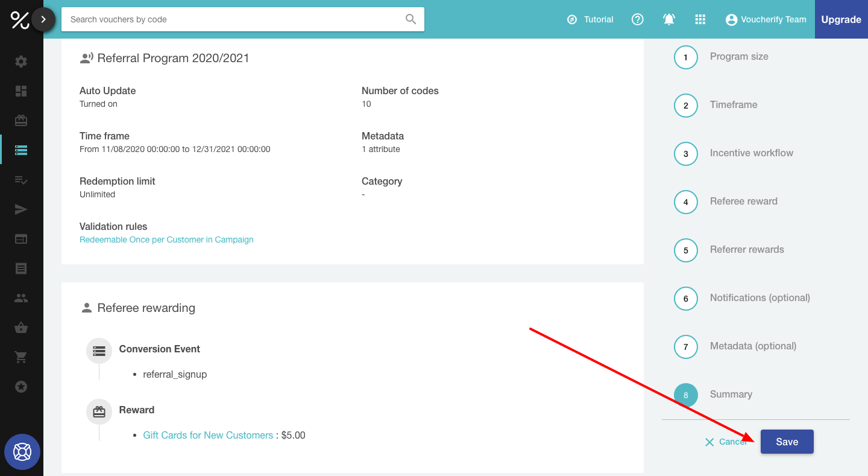Viewport: 868px width, 476px height.
Task: Expand the sidebar with the arrow chevron
Action: pyautogui.click(x=43, y=19)
